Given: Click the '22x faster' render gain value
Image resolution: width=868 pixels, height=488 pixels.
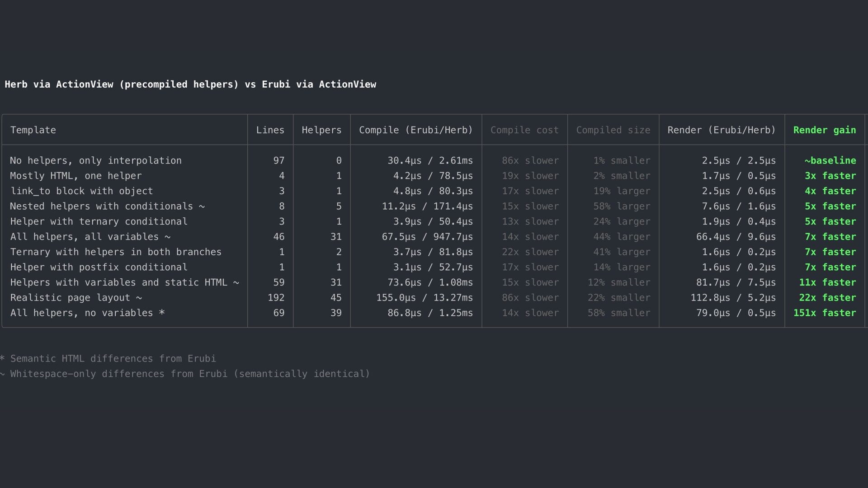Looking at the screenshot, I should [827, 298].
